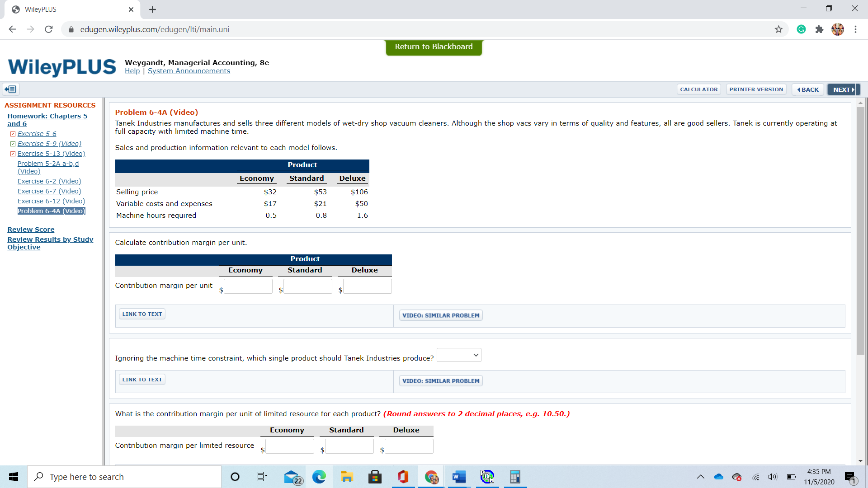Reload the WileyPLUS page
The height and width of the screenshot is (488, 868).
(x=49, y=29)
